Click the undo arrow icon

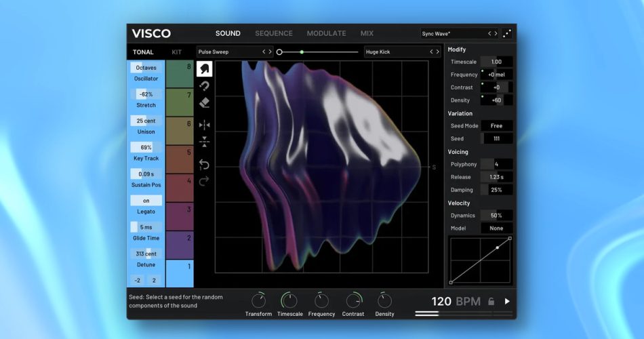click(205, 164)
